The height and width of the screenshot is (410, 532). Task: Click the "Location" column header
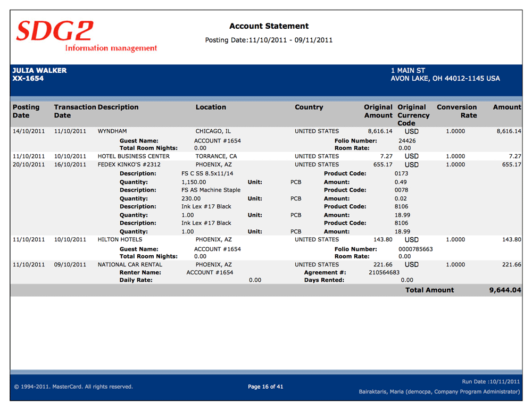211,107
